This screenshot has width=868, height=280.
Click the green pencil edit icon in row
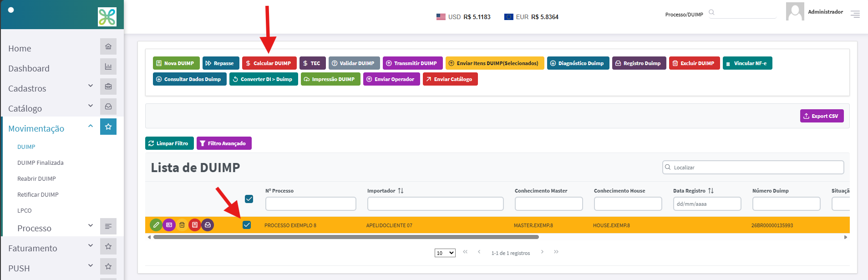pyautogui.click(x=156, y=225)
